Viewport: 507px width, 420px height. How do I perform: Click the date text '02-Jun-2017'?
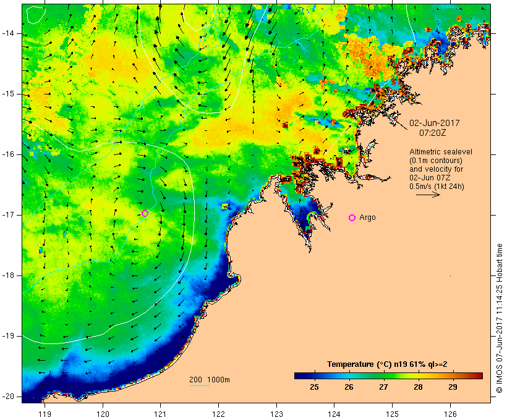(x=434, y=123)
